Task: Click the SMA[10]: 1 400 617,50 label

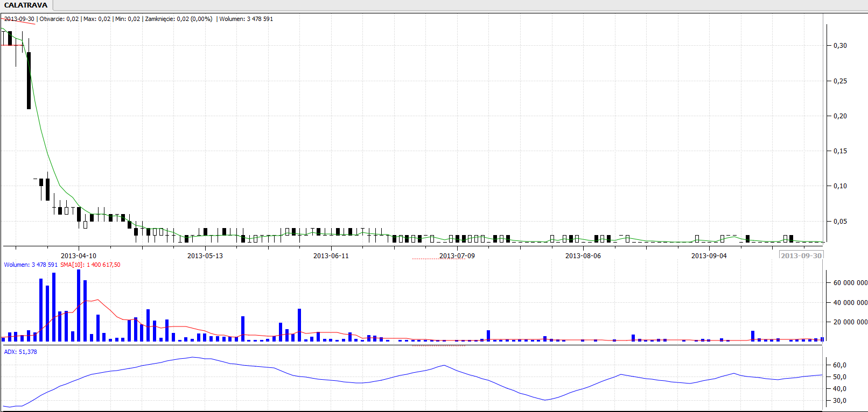Action: click(x=90, y=265)
